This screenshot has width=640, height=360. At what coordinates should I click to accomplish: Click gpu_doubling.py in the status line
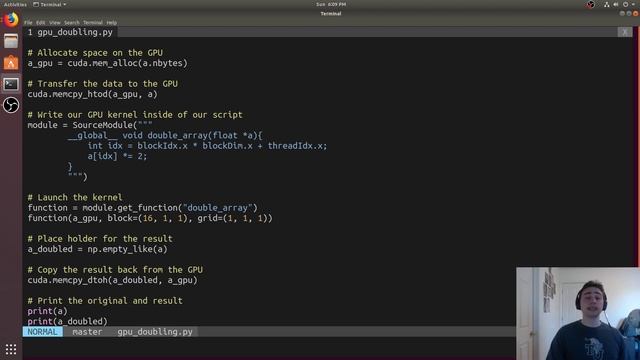155,332
